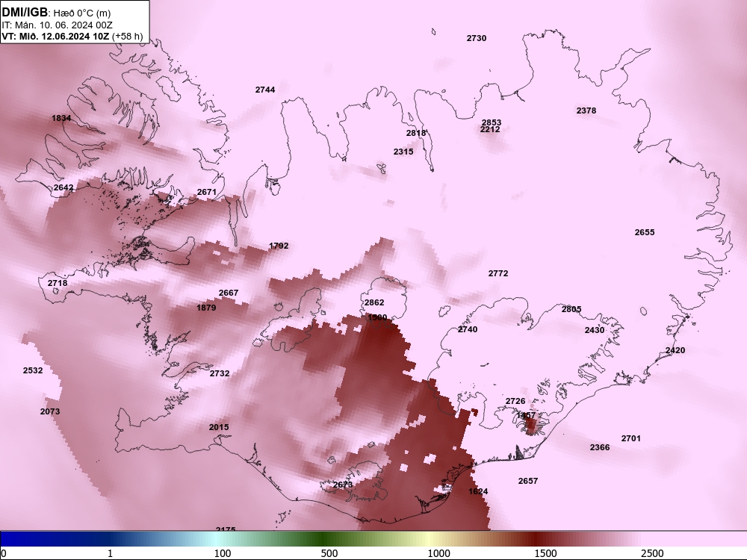This screenshot has width=747, height=560.
Task: Click the map value 2732
Action: point(220,373)
